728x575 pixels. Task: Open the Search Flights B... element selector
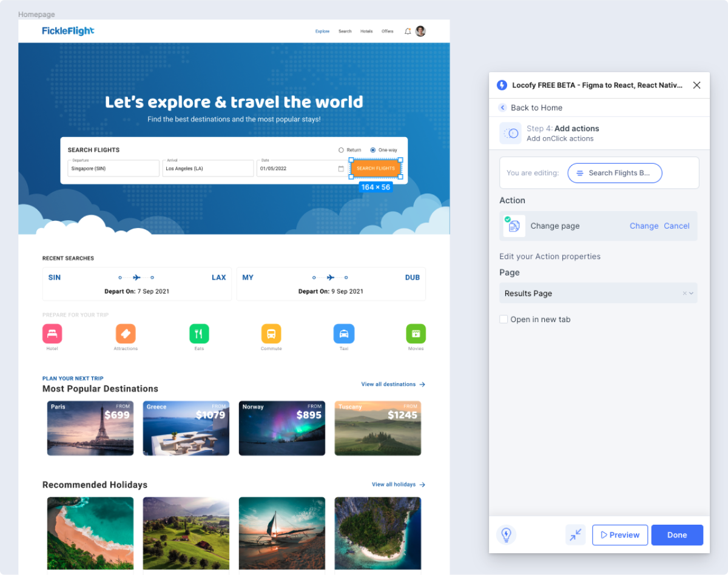[615, 173]
